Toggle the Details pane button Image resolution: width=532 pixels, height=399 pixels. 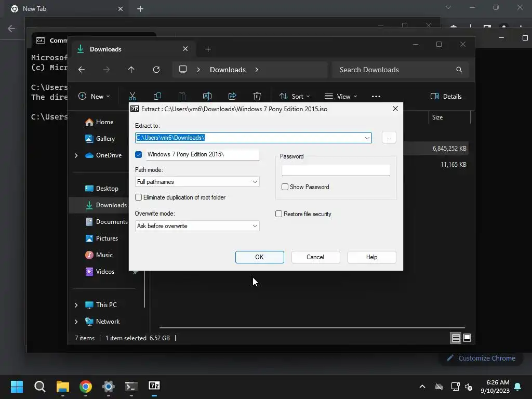point(446,96)
